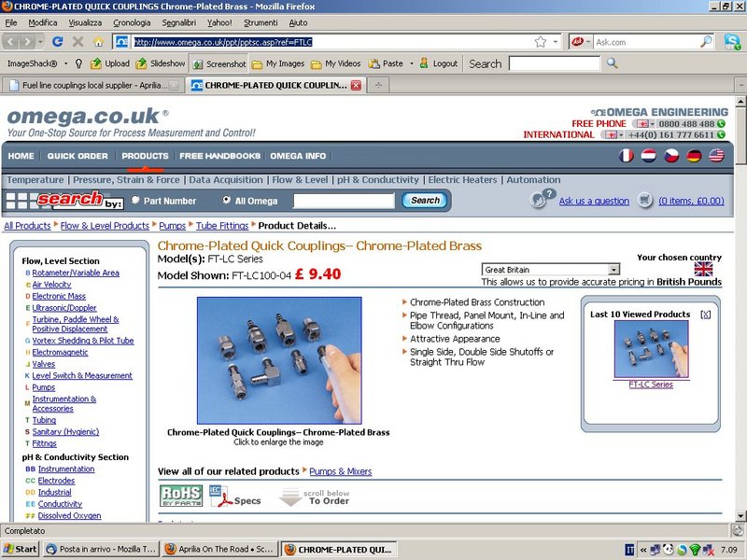The width and height of the screenshot is (747, 560).
Task: Click the page vertical scrollbar down arrow
Action: (x=740, y=516)
